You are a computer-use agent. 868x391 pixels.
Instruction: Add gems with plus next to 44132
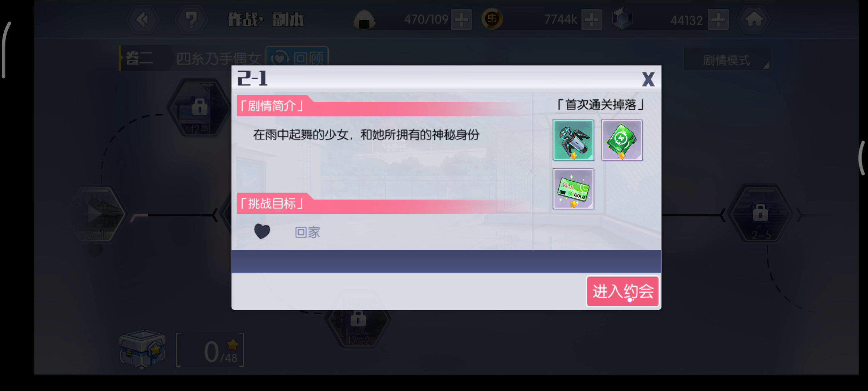coord(718,20)
